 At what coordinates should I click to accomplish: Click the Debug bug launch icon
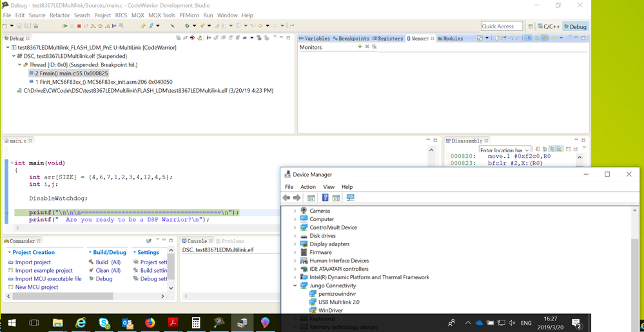(x=187, y=26)
